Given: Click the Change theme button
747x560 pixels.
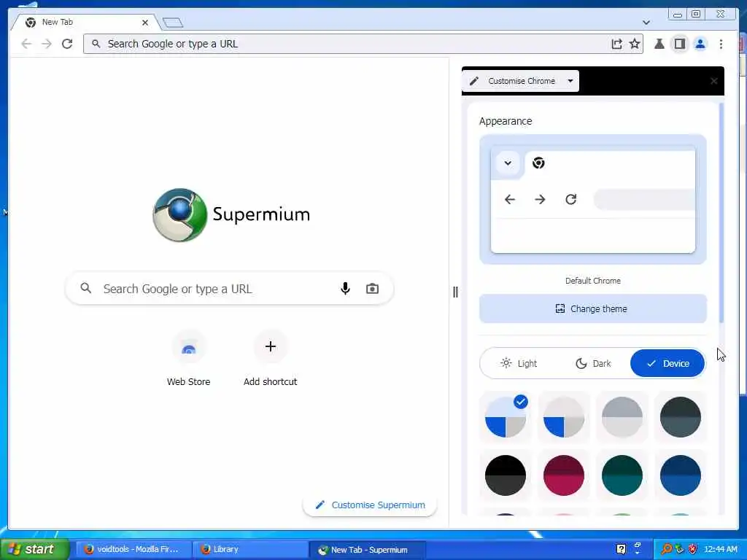Looking at the screenshot, I should pyautogui.click(x=592, y=308).
